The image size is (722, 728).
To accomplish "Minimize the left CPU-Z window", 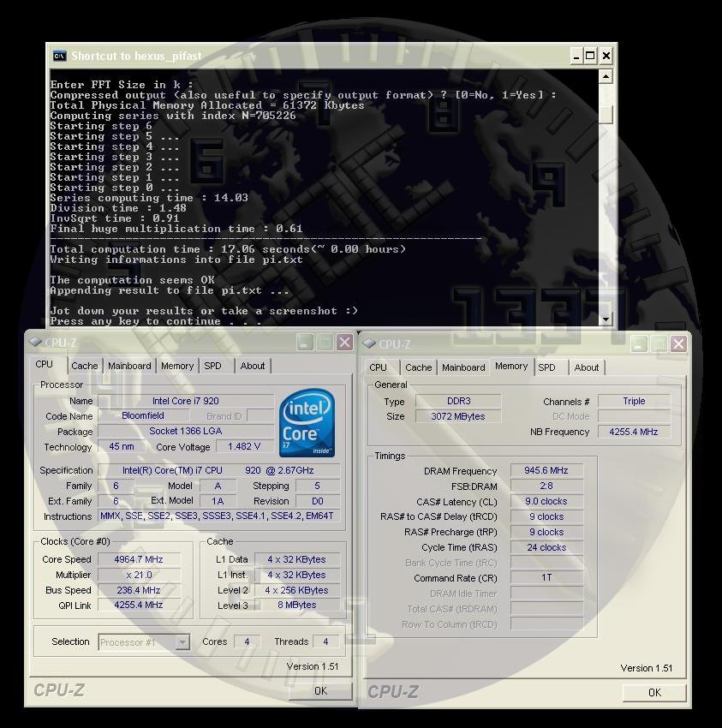I will point(305,343).
